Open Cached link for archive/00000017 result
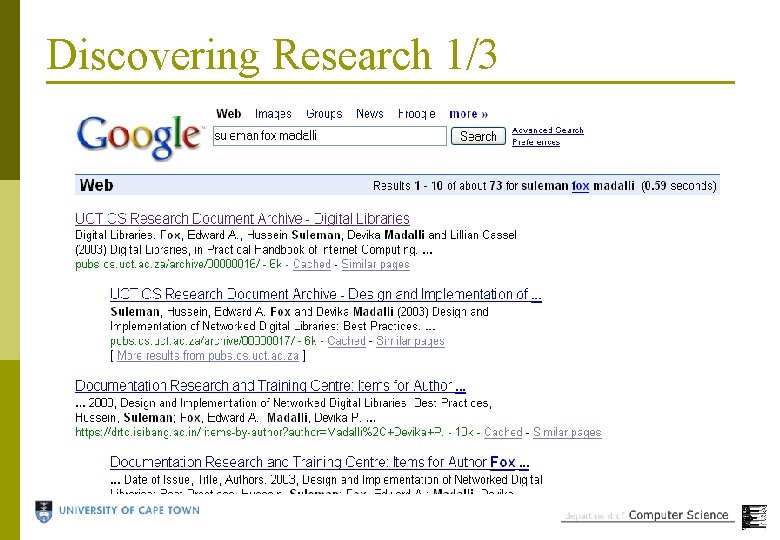The image size is (780, 540). [x=346, y=341]
